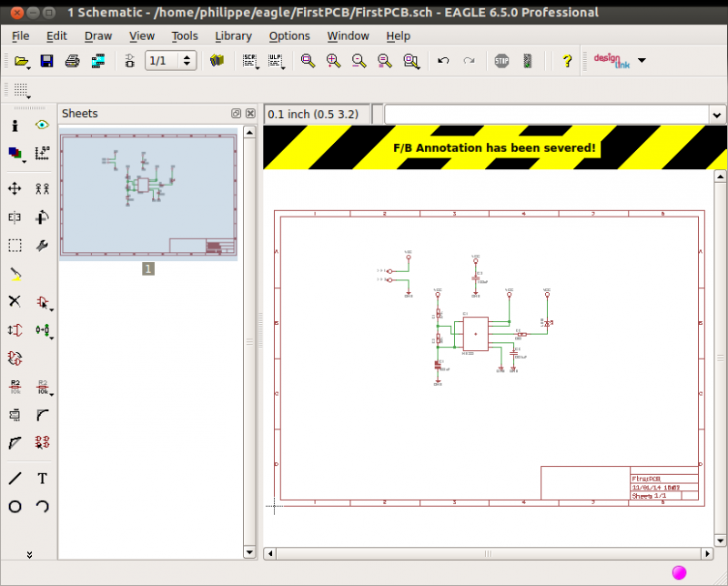Select the Info tool

[x=15, y=126]
